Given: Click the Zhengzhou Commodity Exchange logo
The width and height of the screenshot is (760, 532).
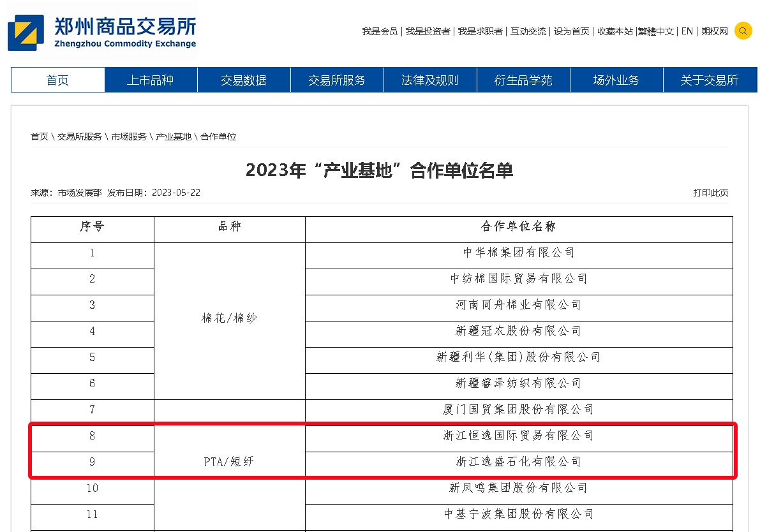Looking at the screenshot, I should (x=102, y=32).
